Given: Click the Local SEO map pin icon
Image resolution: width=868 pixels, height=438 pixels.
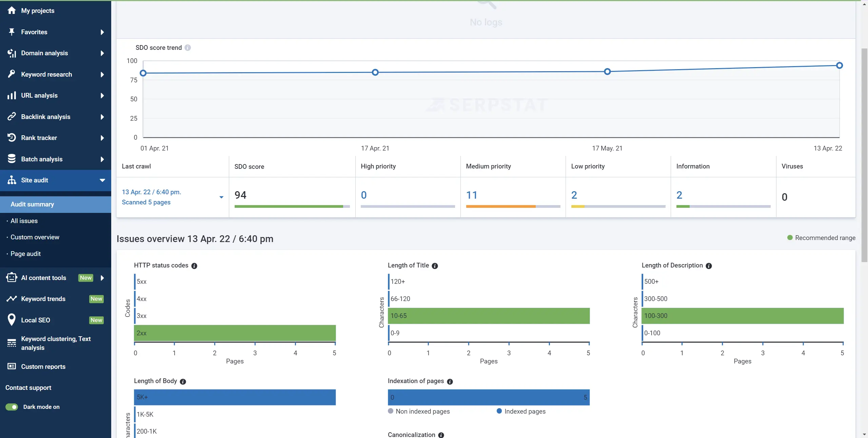Looking at the screenshot, I should point(12,320).
